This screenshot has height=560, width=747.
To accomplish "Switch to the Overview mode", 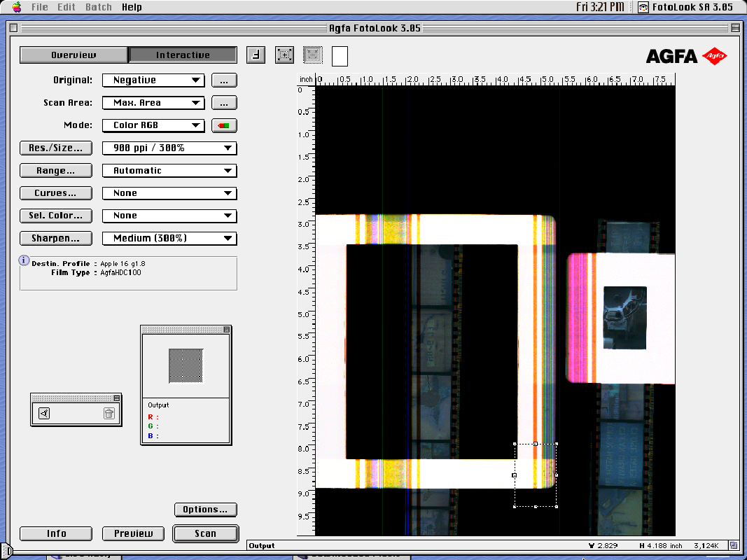I will pos(74,55).
